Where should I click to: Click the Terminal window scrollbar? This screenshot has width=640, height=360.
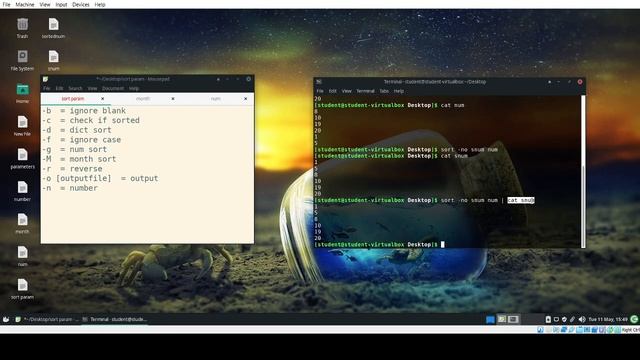583,171
